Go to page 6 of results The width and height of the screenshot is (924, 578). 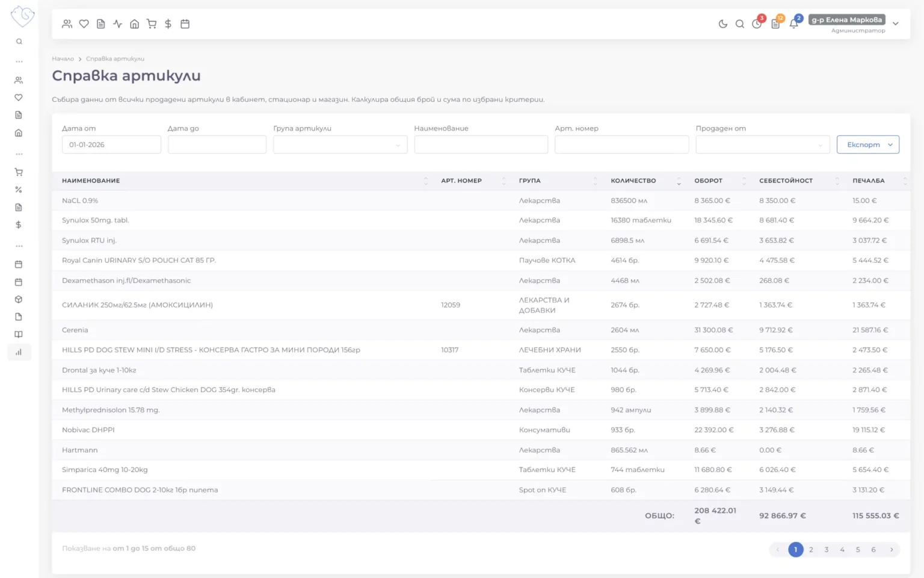click(x=873, y=550)
